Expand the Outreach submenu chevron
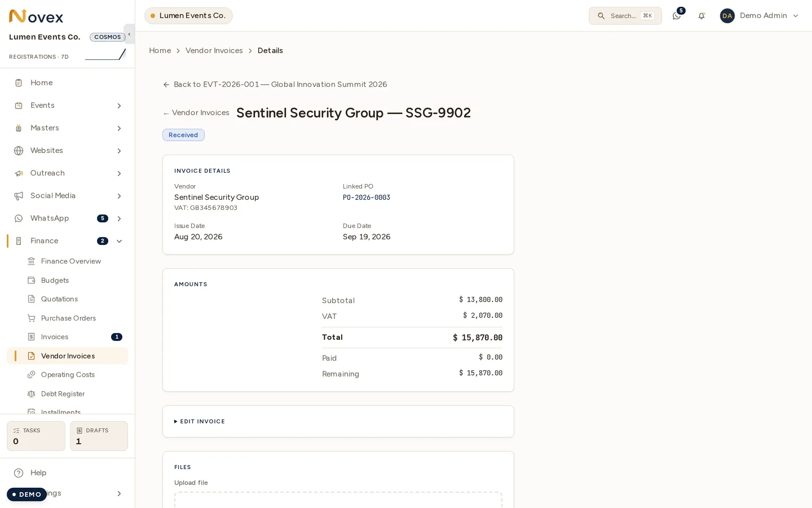The width and height of the screenshot is (812, 508). 119,173
